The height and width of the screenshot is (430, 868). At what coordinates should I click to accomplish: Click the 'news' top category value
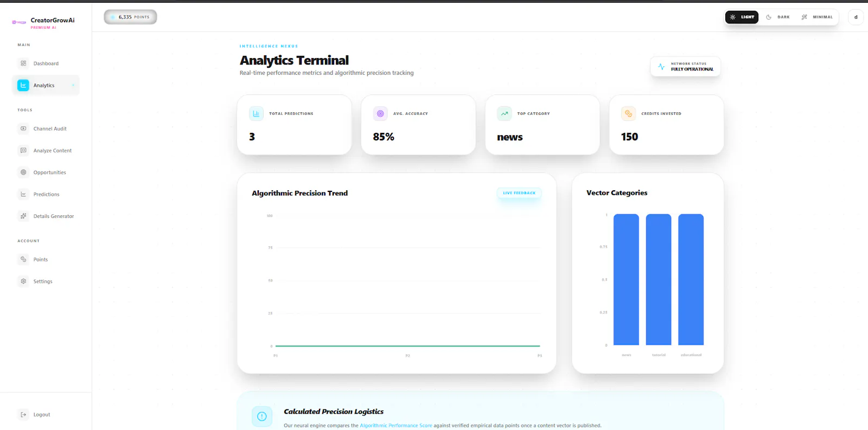pyautogui.click(x=510, y=137)
